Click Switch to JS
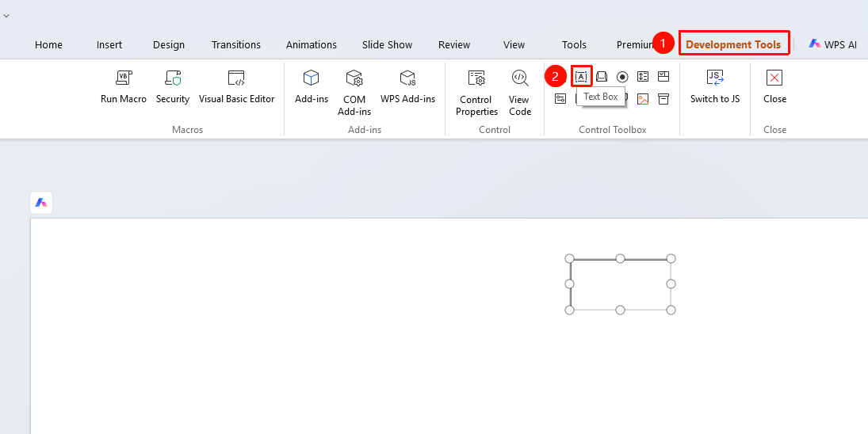The height and width of the screenshot is (434, 868). [x=715, y=87]
